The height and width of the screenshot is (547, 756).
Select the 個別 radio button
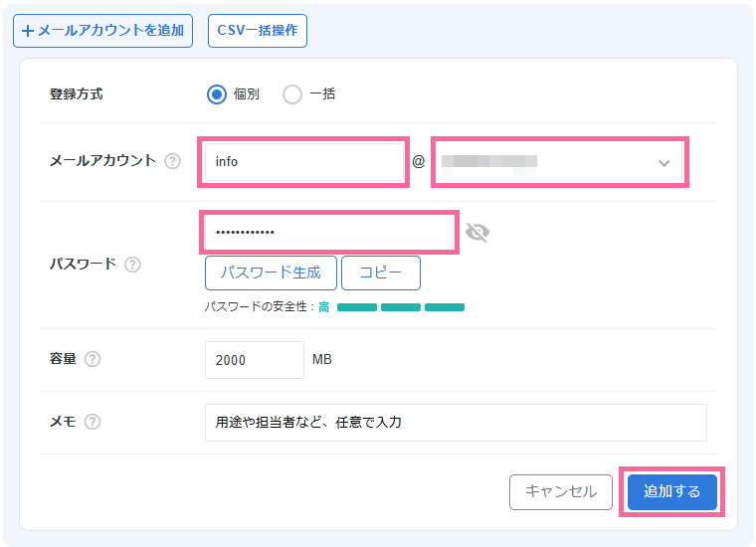(217, 94)
